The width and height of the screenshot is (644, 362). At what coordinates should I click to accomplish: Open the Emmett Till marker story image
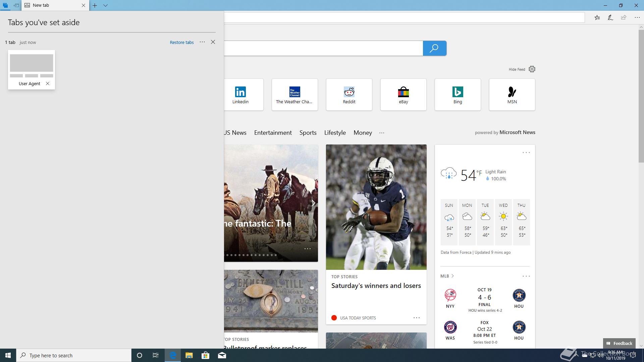coord(271,301)
